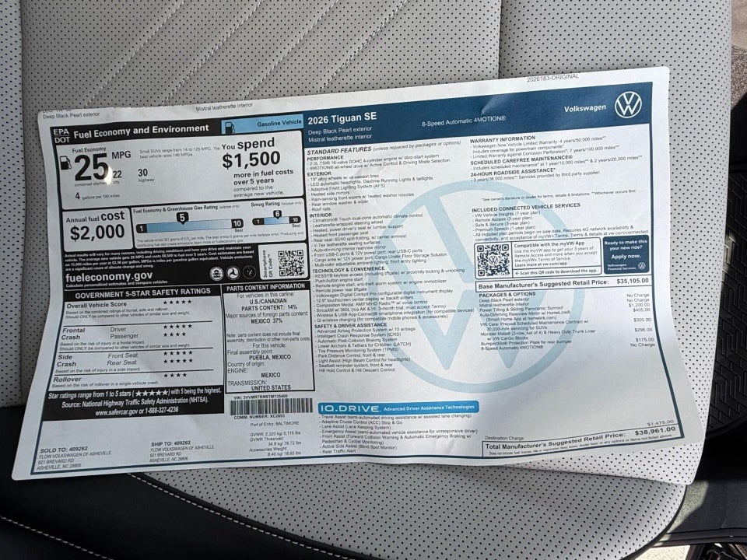Click 'INCLUDED CONNECTED VEHICLE SERVICES' heading
Screen dimensions: 747x560
pyautogui.click(x=526, y=207)
